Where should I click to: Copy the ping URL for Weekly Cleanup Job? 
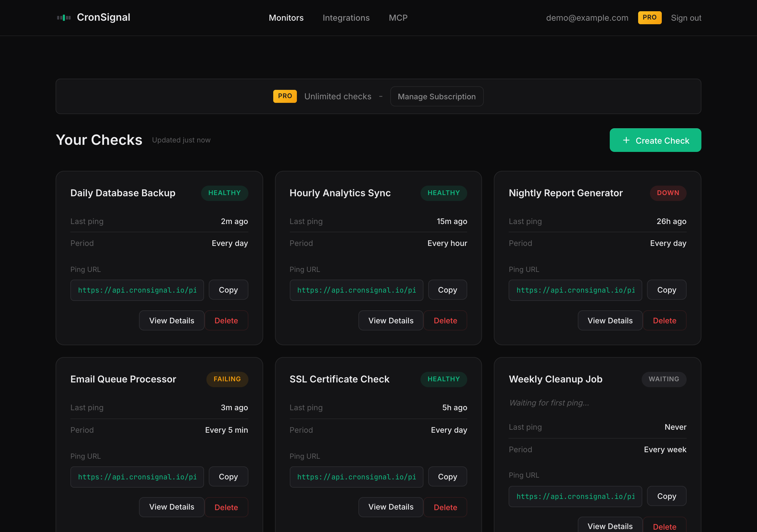point(666,496)
